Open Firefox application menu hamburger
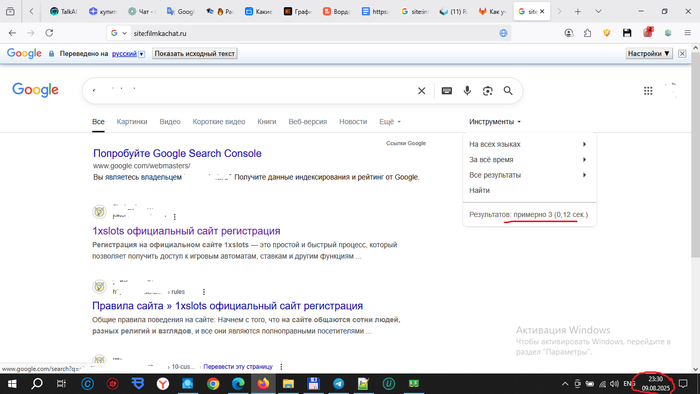700x394 pixels. click(688, 33)
